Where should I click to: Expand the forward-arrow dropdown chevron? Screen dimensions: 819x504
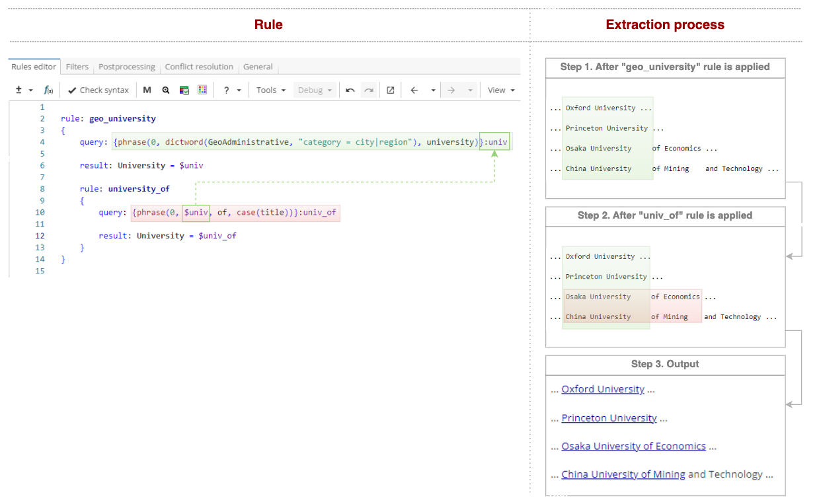[x=470, y=90]
